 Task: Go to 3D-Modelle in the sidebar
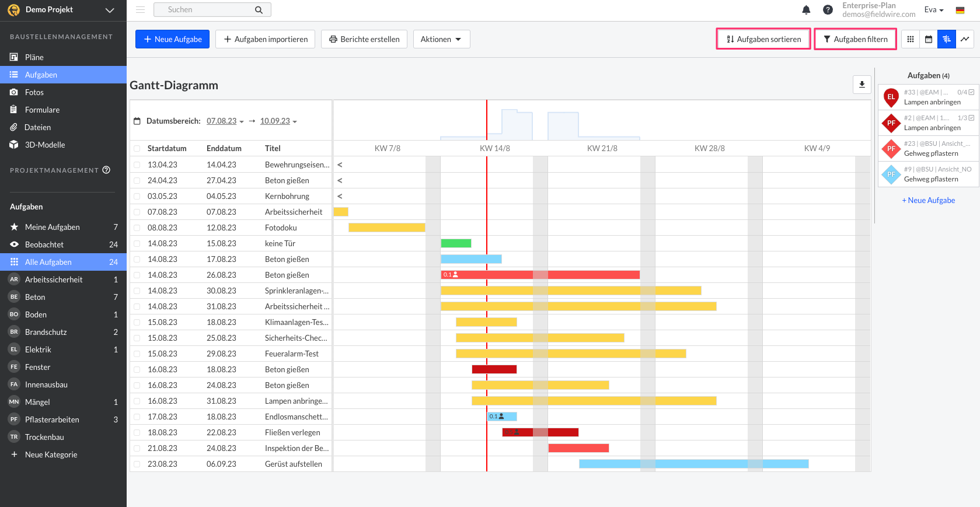coord(45,145)
